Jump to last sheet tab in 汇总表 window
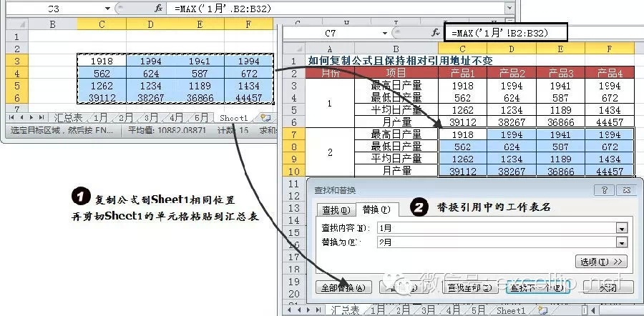644x316 pixels. (x=318, y=310)
